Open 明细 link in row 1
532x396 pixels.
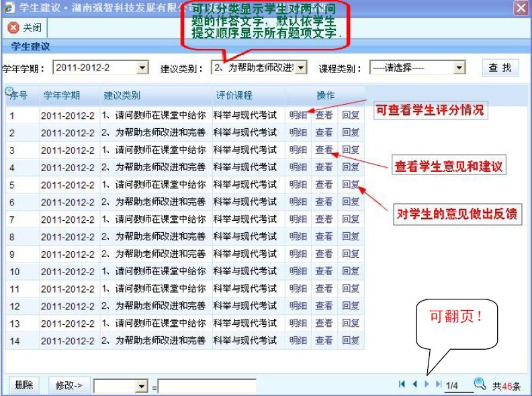click(x=298, y=115)
